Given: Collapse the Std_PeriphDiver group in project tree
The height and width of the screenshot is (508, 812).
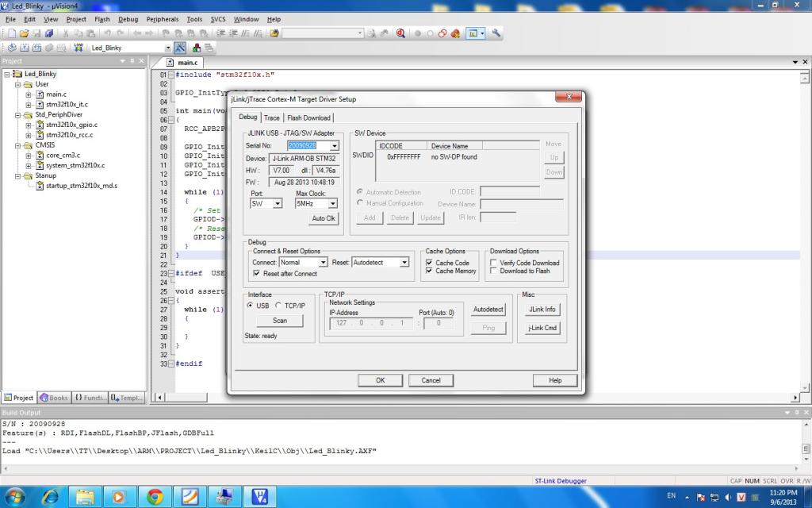Looking at the screenshot, I should point(18,114).
